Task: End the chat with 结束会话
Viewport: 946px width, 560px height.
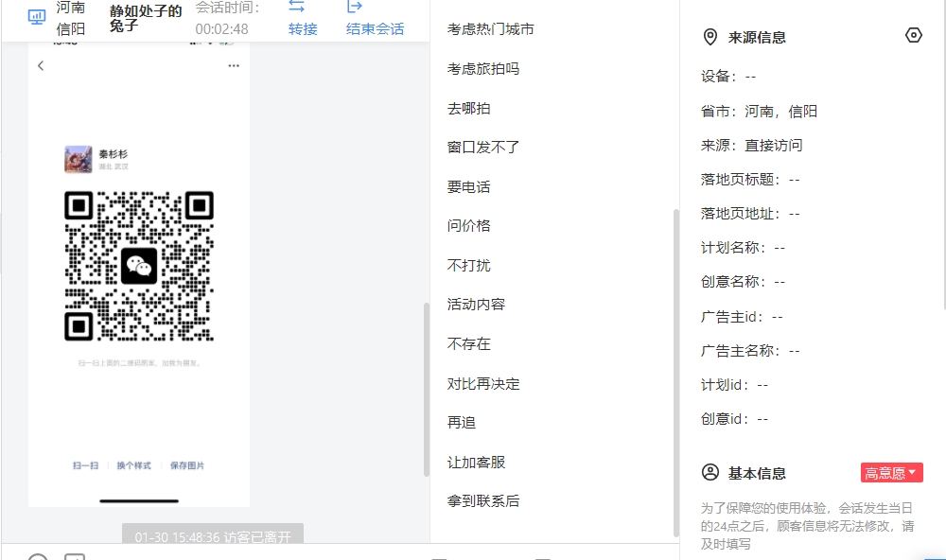Action: 375,29
